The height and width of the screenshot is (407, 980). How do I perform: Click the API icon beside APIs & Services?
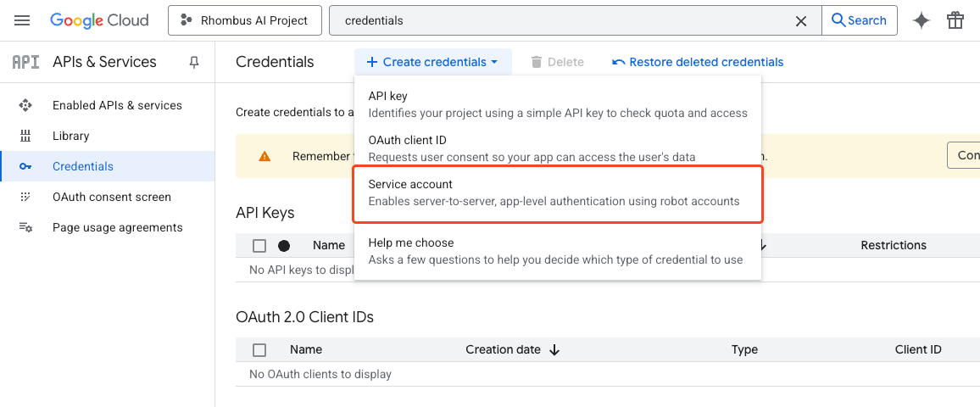(x=25, y=62)
